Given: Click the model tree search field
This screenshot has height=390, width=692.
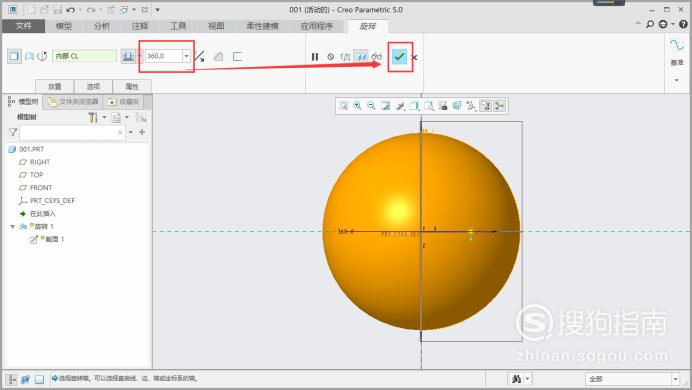Looking at the screenshot, I should pos(72,132).
